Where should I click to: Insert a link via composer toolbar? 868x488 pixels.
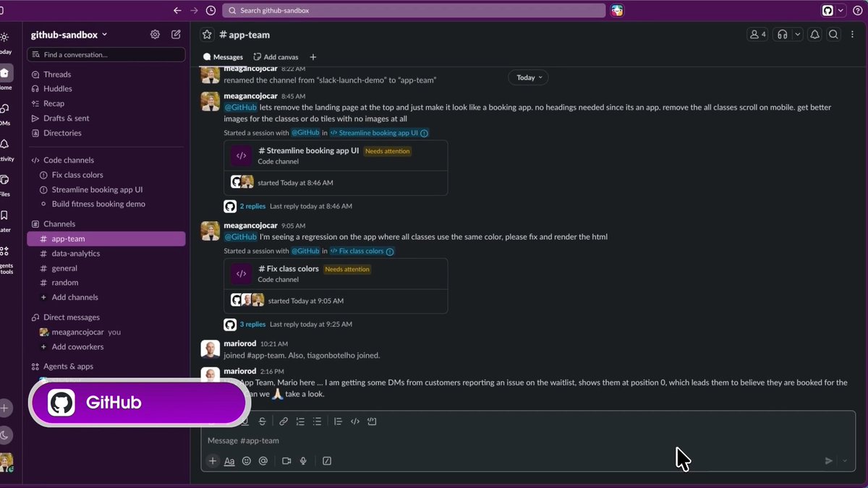[284, 421]
